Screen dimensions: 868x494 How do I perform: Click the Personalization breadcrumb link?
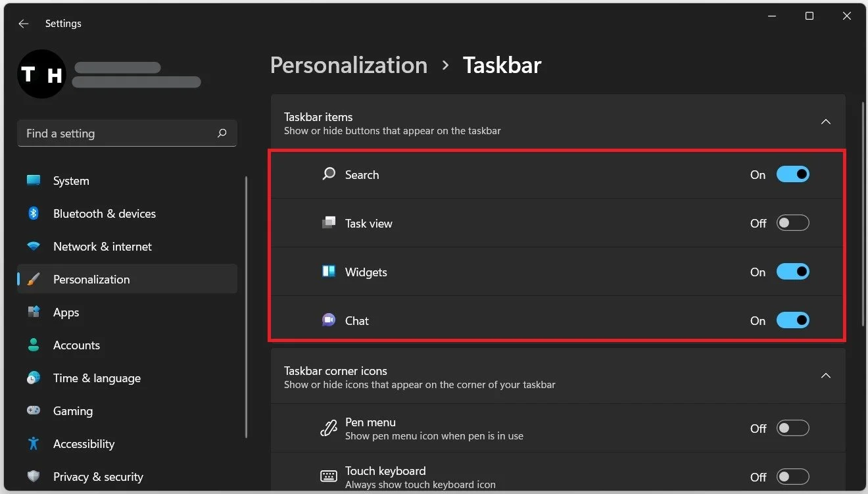[349, 65]
